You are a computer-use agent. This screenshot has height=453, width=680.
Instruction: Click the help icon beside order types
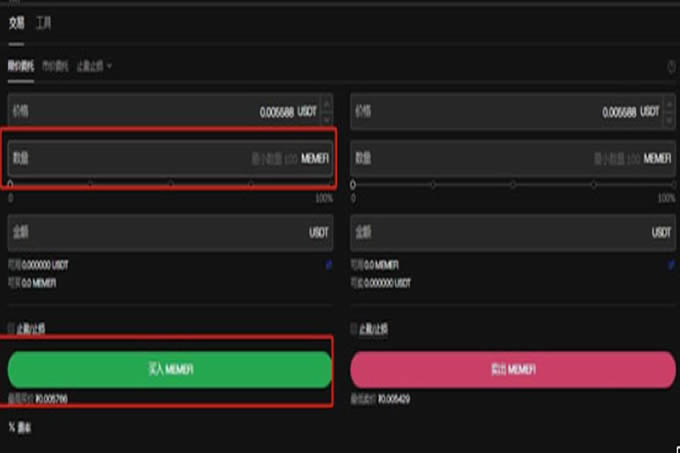pos(671,67)
